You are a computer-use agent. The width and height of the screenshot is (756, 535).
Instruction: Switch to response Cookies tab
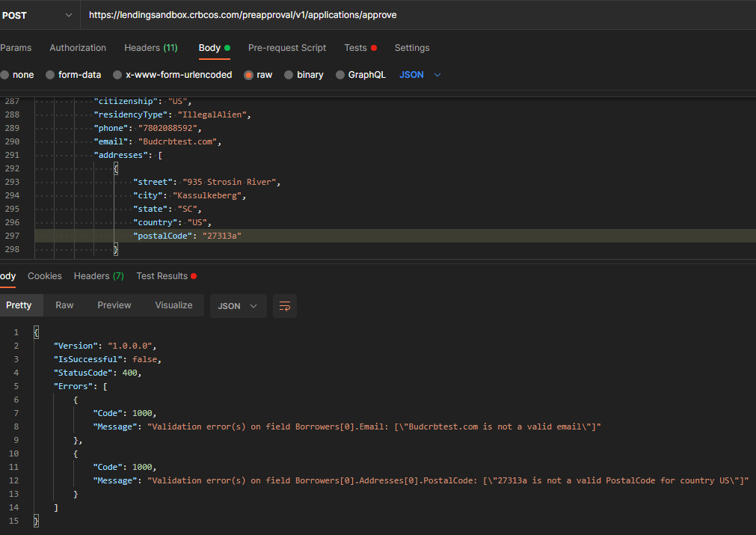click(45, 276)
